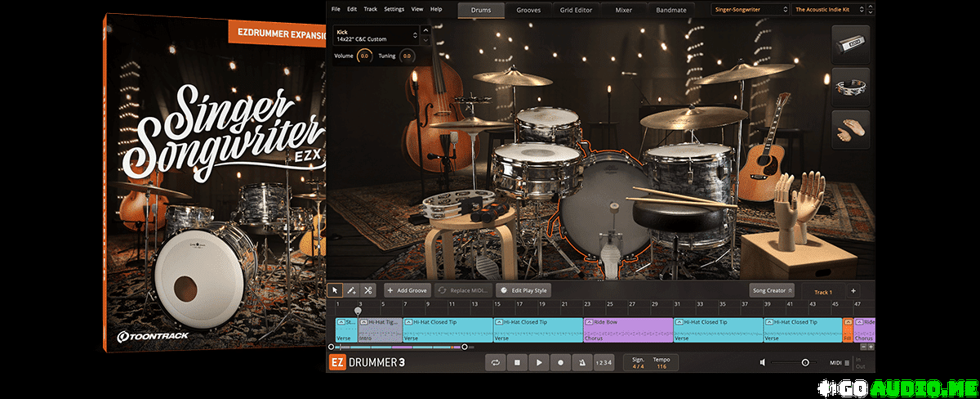
Task: Enable the 1234 count-in
Action: tap(603, 362)
